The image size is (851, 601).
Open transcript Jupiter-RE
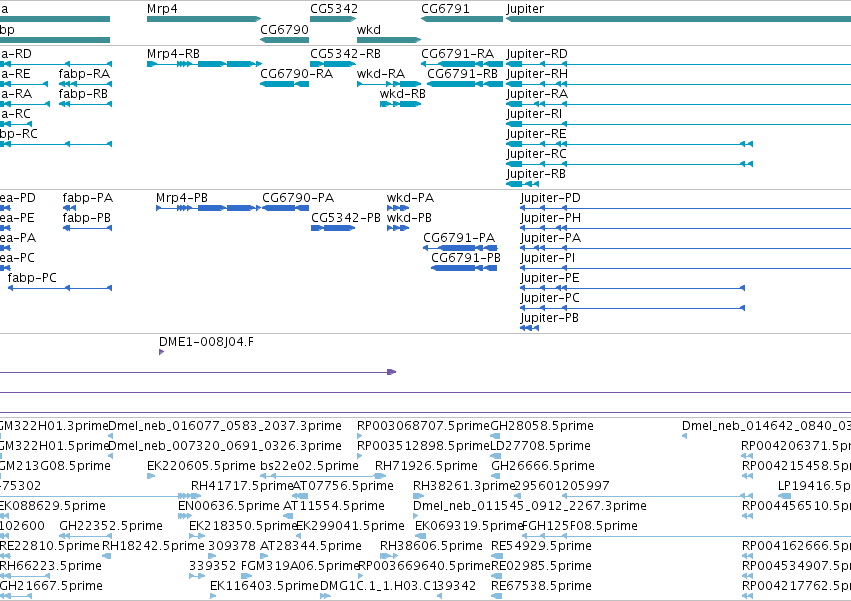(536, 134)
